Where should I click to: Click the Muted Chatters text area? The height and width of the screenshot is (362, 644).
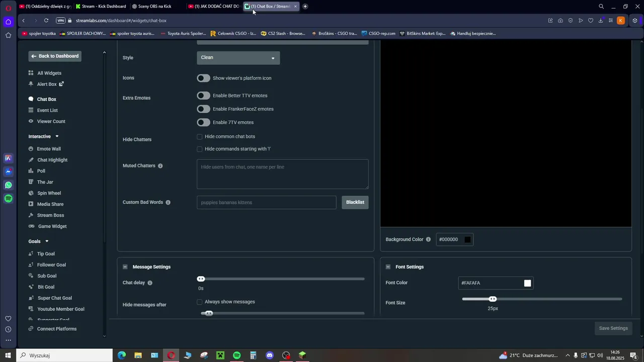(282, 174)
